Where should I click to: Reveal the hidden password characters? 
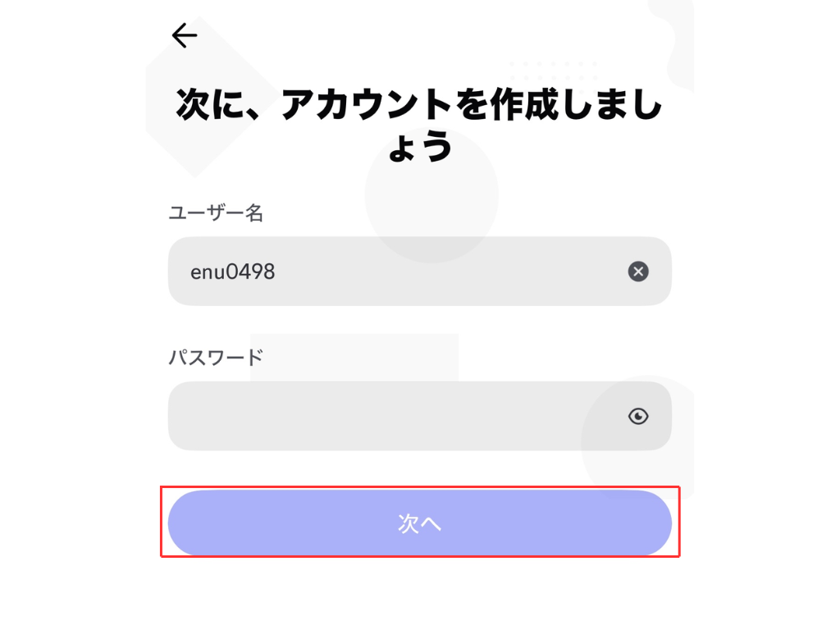pos(638,417)
